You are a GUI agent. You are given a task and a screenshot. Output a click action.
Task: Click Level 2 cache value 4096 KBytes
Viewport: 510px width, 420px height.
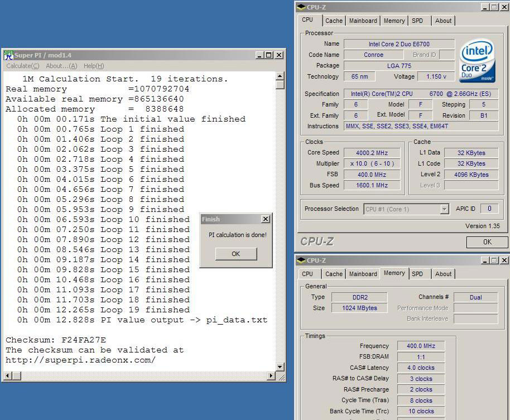click(471, 175)
